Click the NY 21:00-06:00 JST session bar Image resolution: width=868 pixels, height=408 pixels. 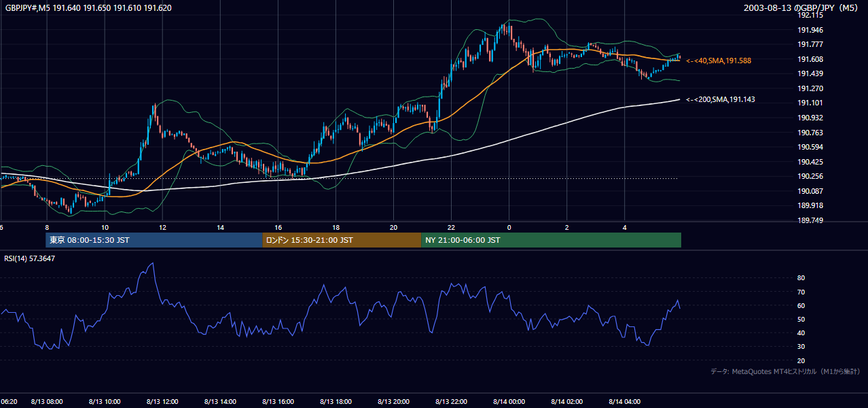click(x=551, y=240)
